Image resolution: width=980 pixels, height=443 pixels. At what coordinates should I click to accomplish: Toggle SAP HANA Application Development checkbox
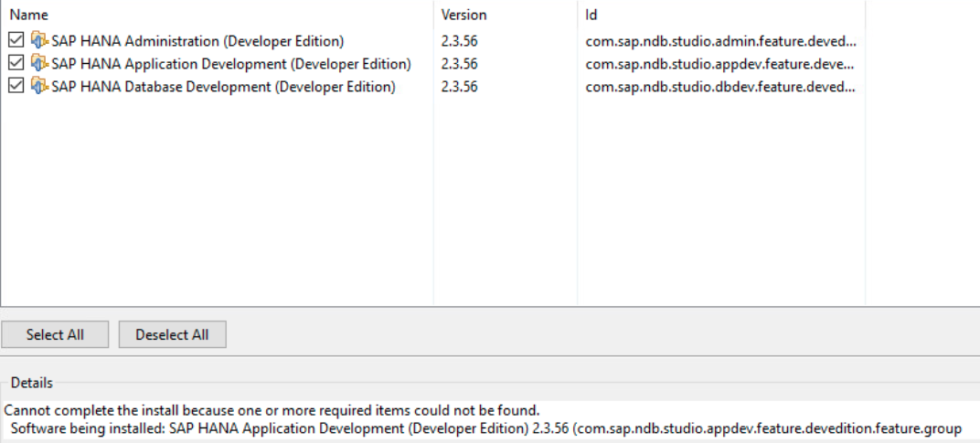(16, 64)
